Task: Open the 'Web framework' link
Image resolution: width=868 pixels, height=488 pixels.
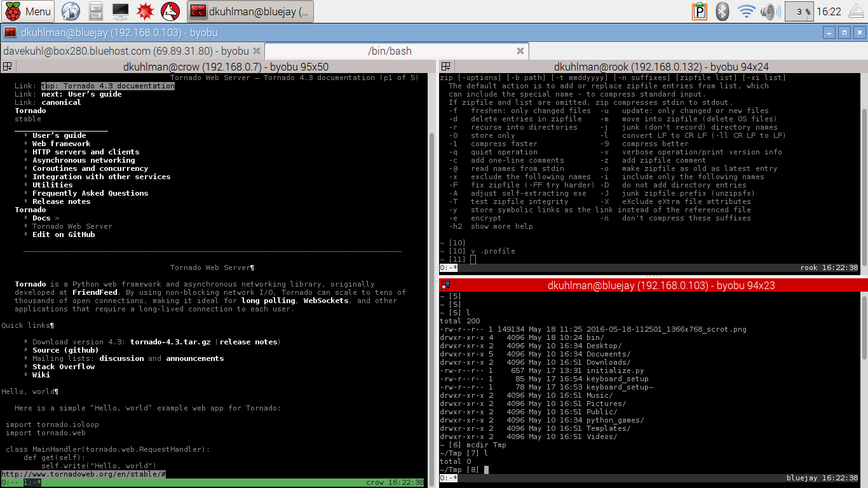Action: [x=61, y=144]
